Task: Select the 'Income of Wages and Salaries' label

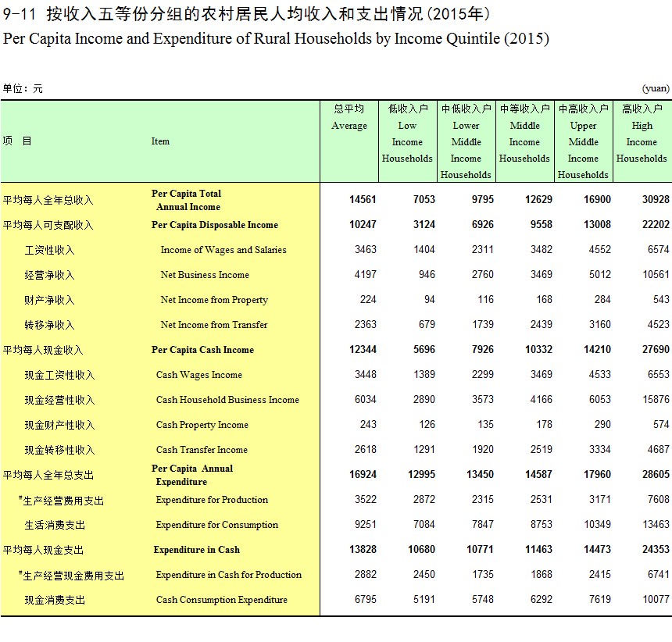Action: [223, 250]
